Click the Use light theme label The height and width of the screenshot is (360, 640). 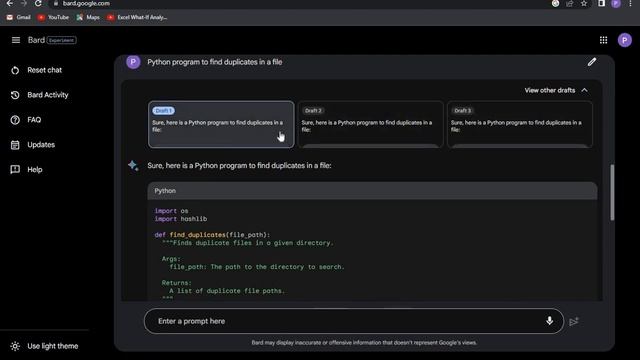point(53,346)
